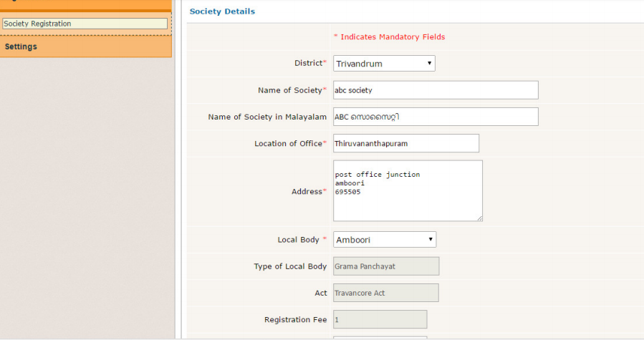Open the District dropdown showing Trivandrum
The width and height of the screenshot is (644, 340).
[384, 64]
